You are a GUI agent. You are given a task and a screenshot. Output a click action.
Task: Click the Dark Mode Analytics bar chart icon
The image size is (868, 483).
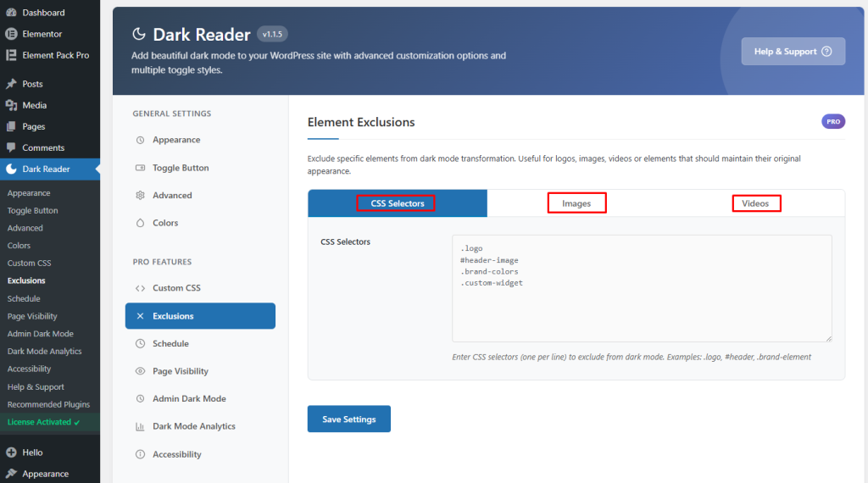coord(140,426)
